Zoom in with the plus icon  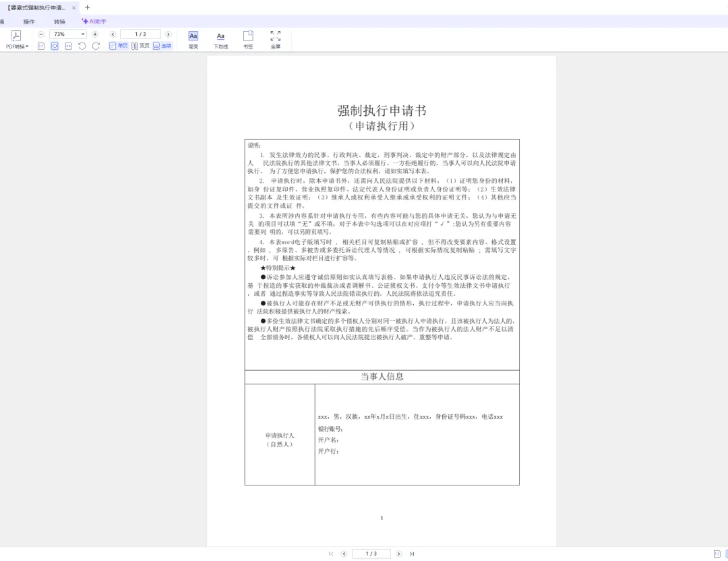pos(95,34)
